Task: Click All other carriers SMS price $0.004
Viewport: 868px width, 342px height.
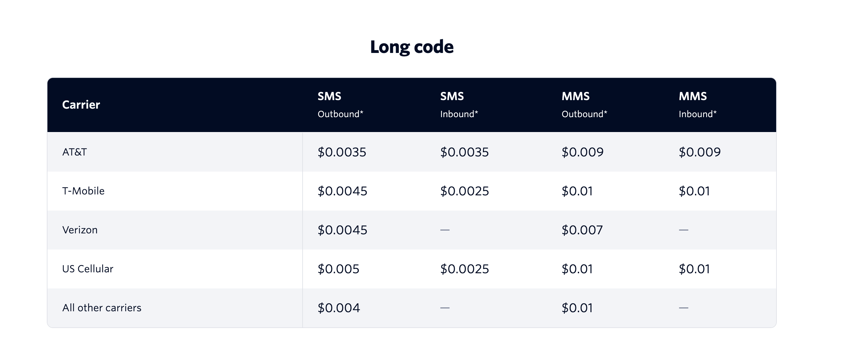Action: pos(339,308)
